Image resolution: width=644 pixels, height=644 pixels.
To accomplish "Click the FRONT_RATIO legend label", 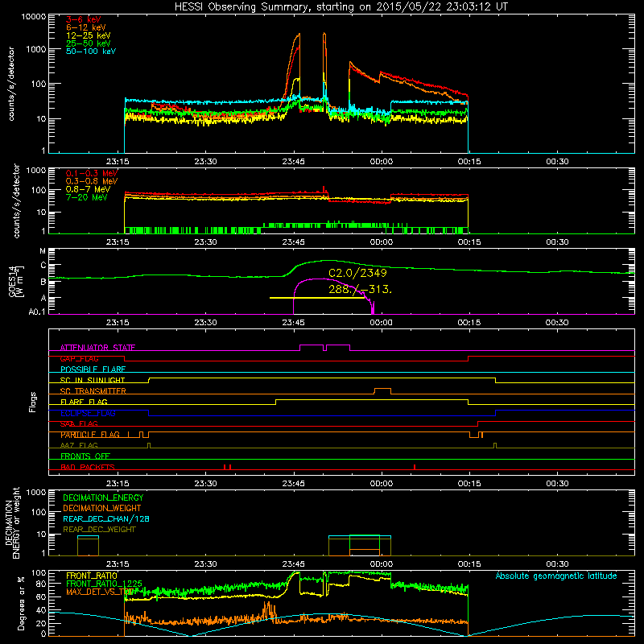I will click(92, 576).
